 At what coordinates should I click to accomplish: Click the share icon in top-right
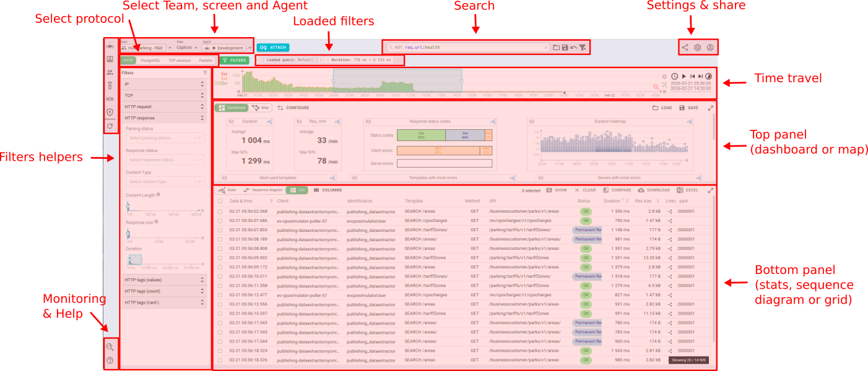point(685,47)
